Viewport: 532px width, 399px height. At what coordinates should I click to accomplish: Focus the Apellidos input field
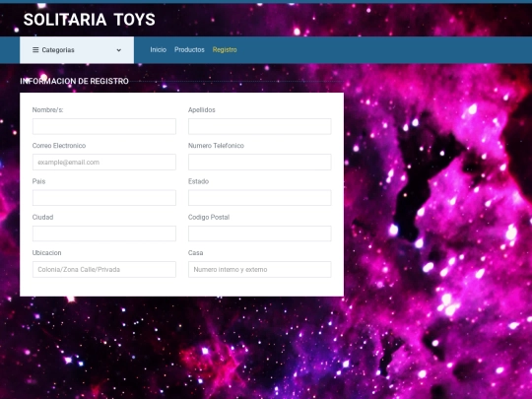(x=259, y=126)
